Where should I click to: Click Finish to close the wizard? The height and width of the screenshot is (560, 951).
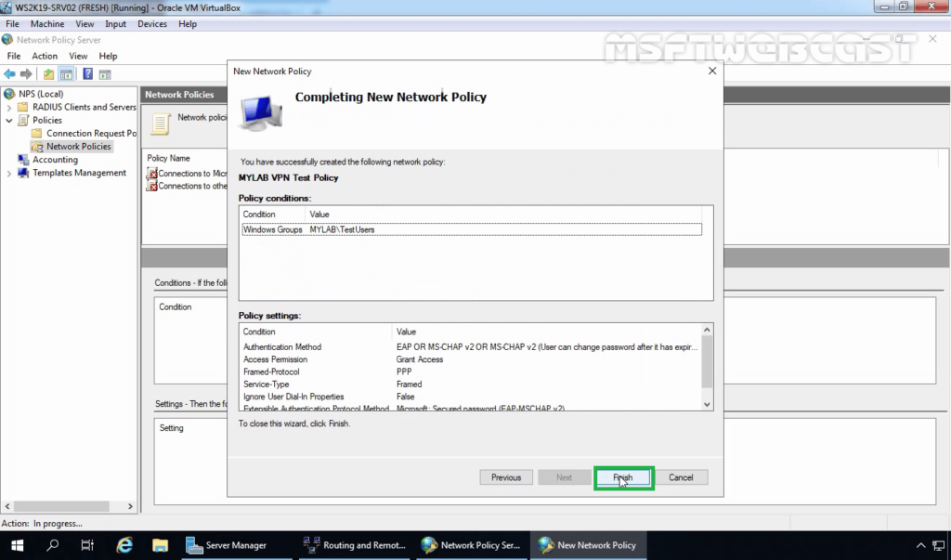tap(623, 477)
